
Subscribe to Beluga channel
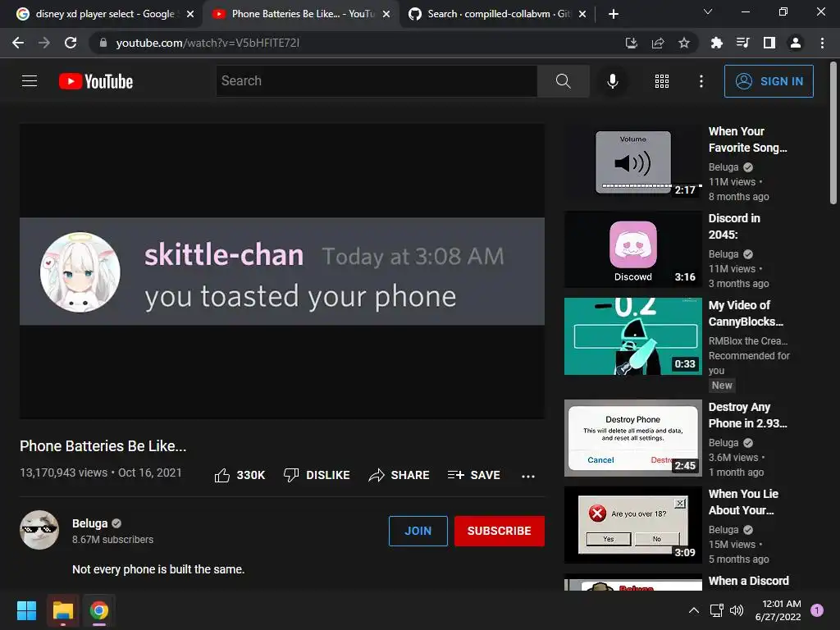tap(500, 531)
